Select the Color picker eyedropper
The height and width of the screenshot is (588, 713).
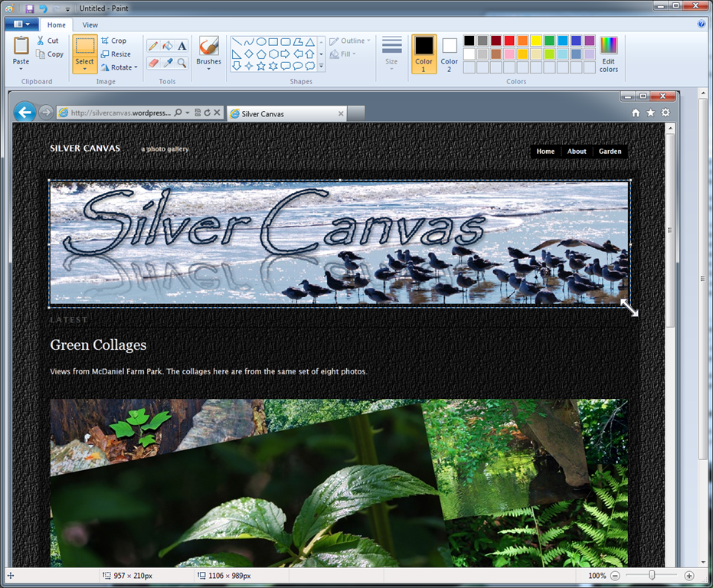pos(167,63)
